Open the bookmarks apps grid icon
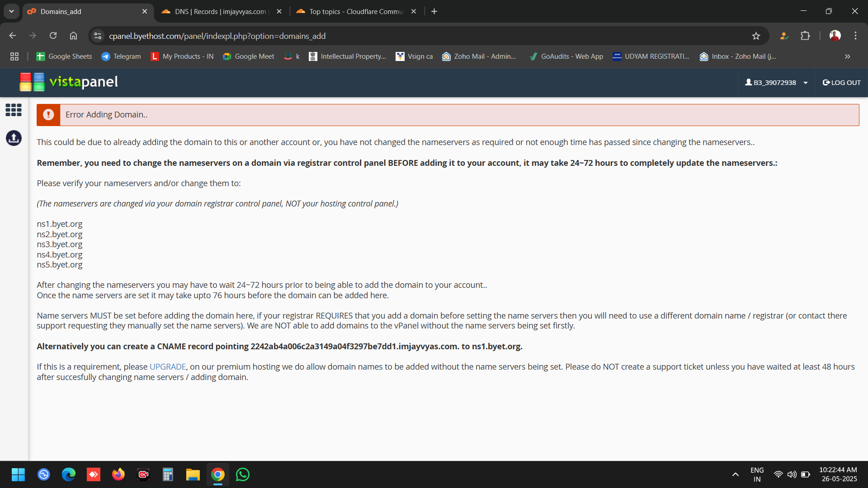Image resolution: width=868 pixels, height=488 pixels. pyautogui.click(x=14, y=56)
